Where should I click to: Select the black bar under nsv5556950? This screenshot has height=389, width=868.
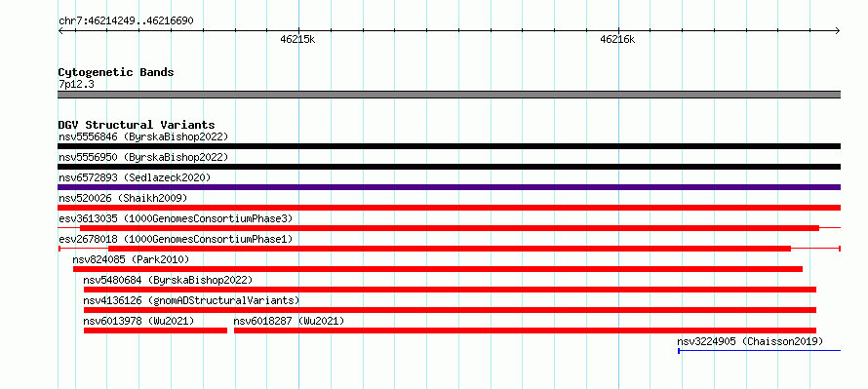pyautogui.click(x=449, y=167)
